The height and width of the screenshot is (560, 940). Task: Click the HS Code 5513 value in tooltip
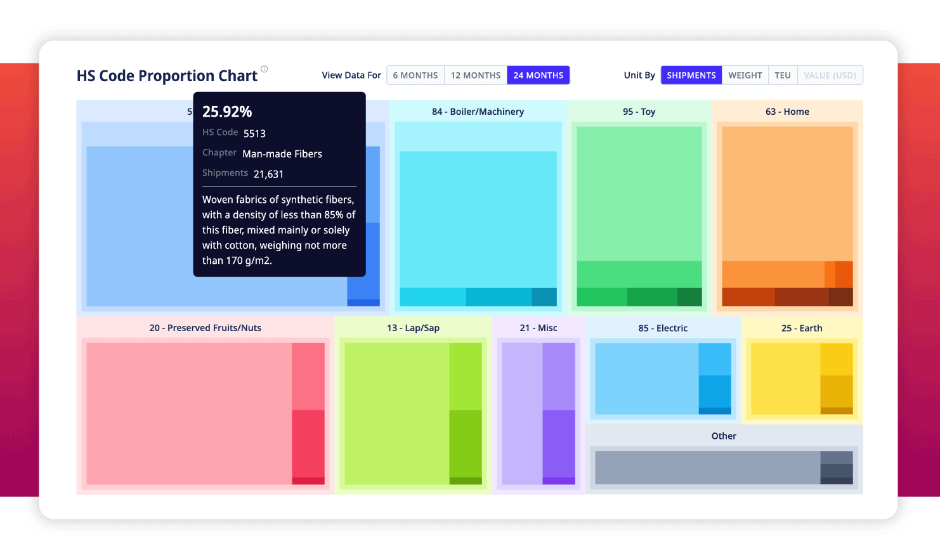click(x=254, y=133)
